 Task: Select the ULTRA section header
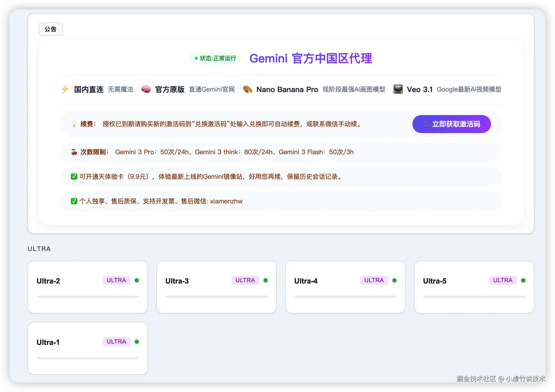coord(39,249)
